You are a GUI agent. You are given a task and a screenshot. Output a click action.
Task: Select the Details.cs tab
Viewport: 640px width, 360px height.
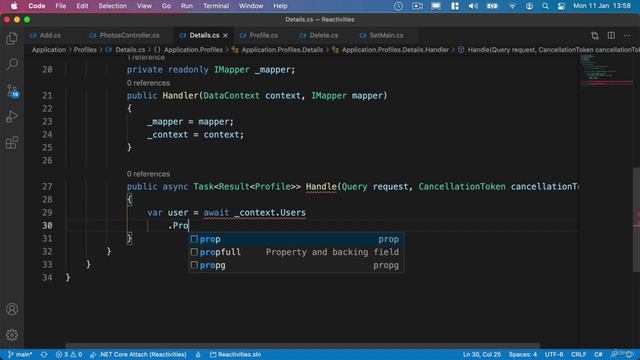click(204, 36)
